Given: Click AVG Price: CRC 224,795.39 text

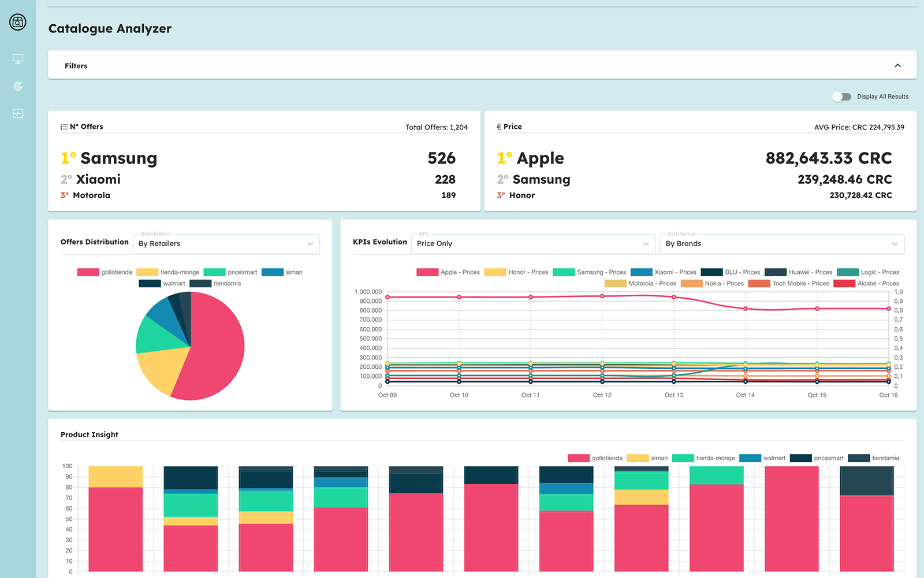Looking at the screenshot, I should tap(859, 127).
